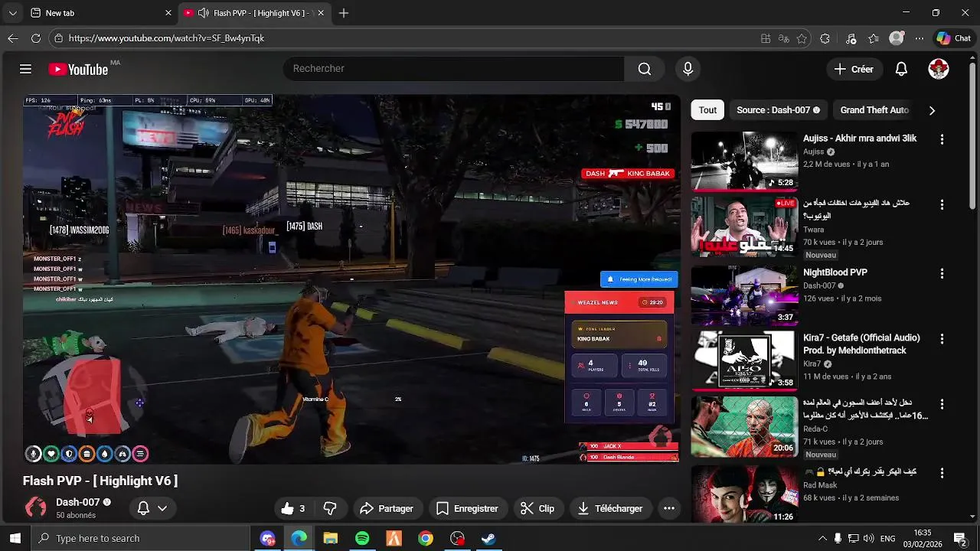Select the Tout filter chip

pyautogui.click(x=707, y=110)
